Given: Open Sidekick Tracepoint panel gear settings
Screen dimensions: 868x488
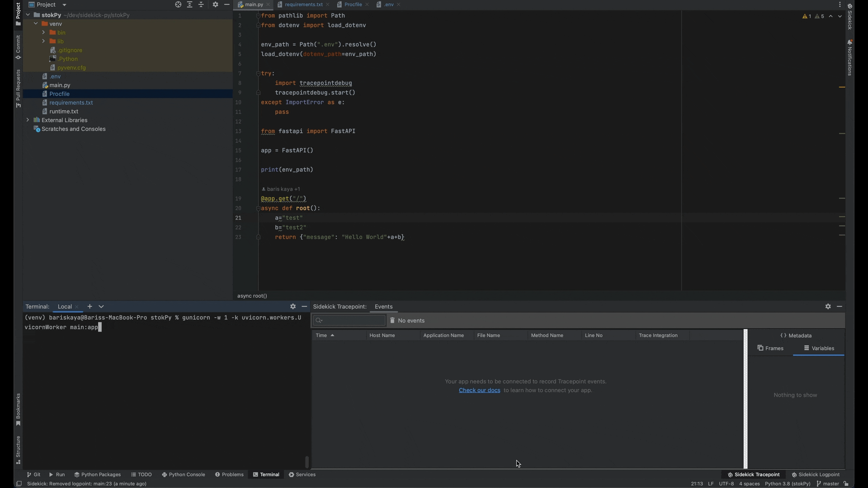Looking at the screenshot, I should click(x=828, y=306).
